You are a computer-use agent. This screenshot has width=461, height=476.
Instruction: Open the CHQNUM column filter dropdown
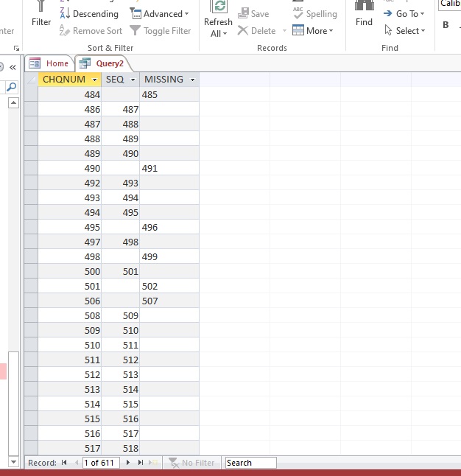pos(95,80)
